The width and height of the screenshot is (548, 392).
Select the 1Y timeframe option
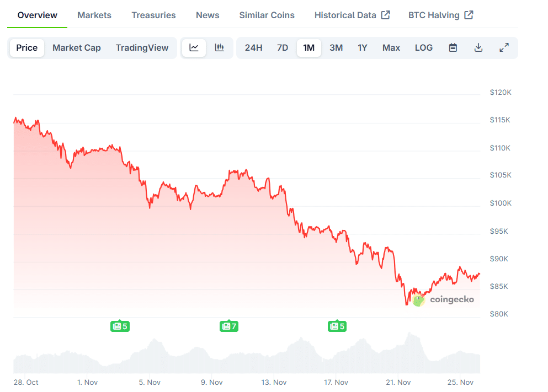(x=362, y=48)
